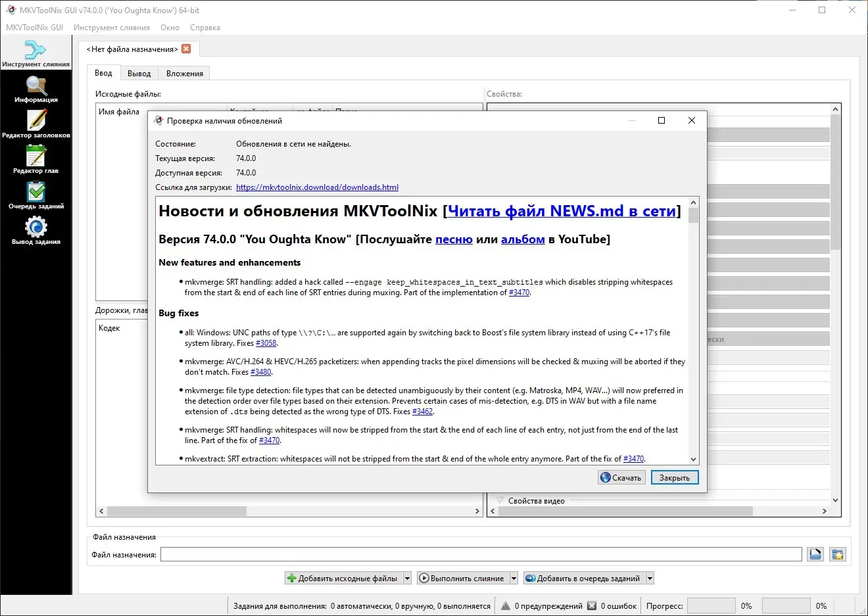The image size is (868, 616).
Task: Click the warning triangle icon in the status bar
Action: coord(506,605)
